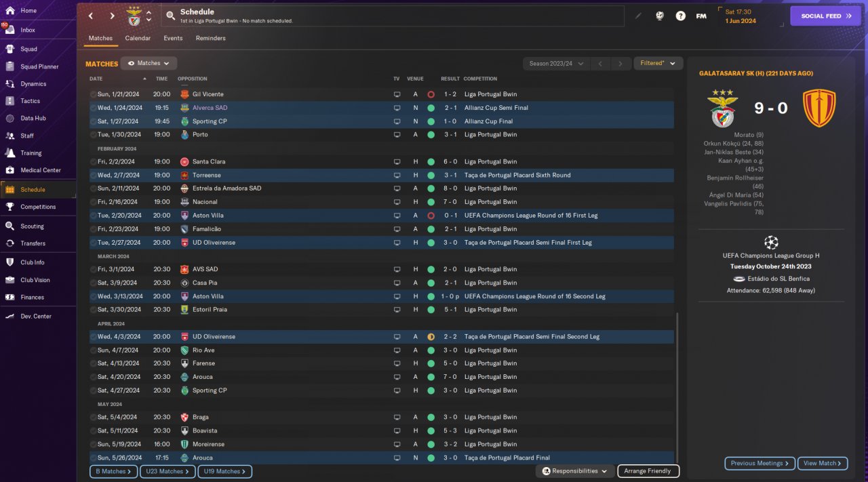Switch to the Matches tab
The width and height of the screenshot is (868, 482).
(x=100, y=38)
